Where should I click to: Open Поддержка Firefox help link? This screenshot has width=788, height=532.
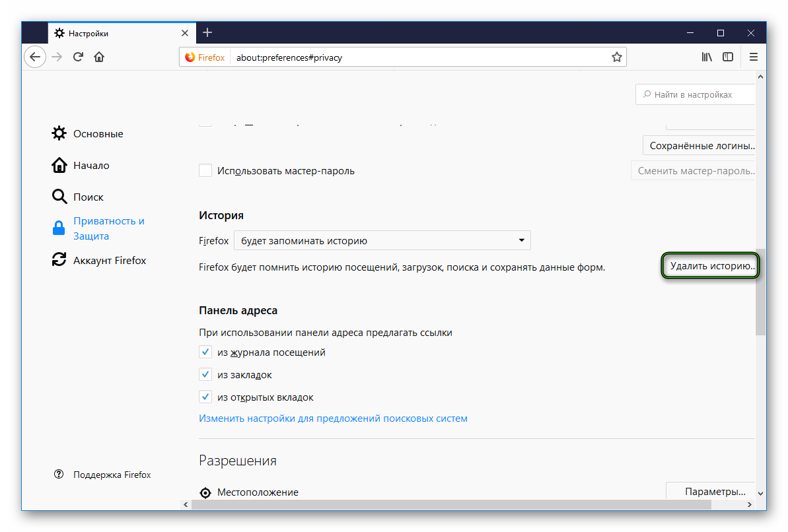(112, 475)
